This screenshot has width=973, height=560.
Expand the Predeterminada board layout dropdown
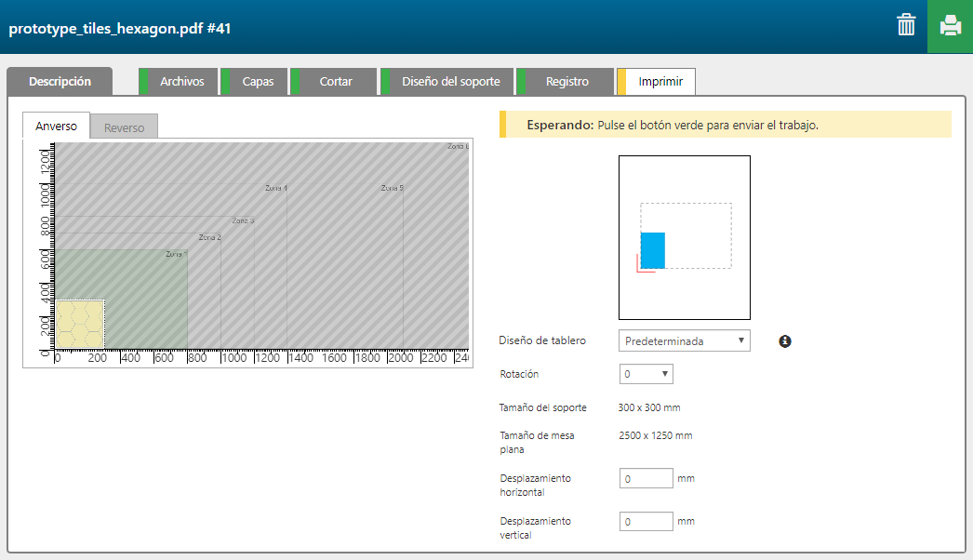684,340
